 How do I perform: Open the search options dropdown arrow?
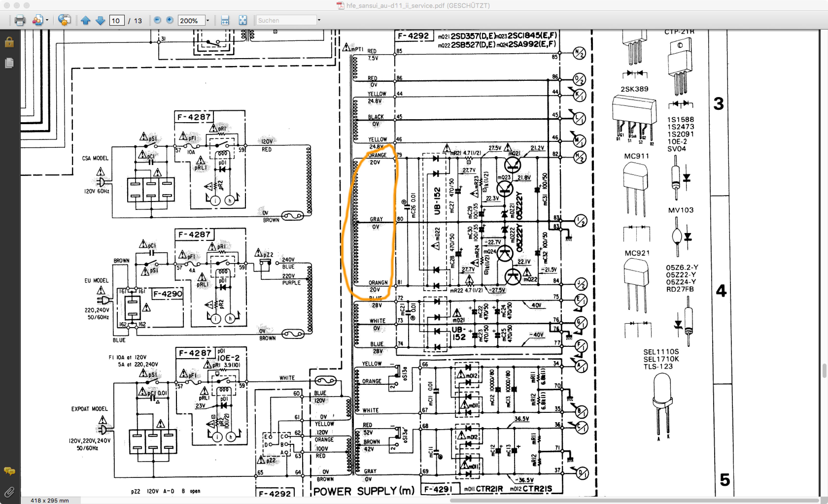[x=319, y=20]
